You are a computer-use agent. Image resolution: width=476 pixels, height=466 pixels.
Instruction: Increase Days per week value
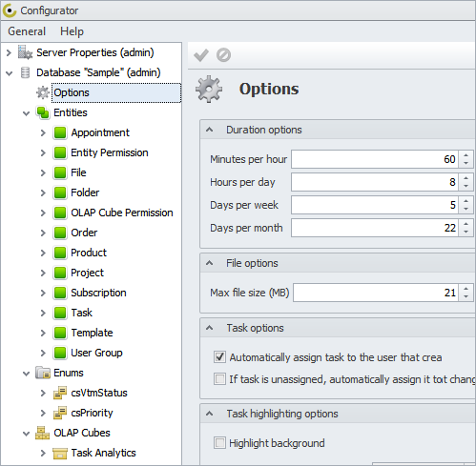tap(466, 201)
